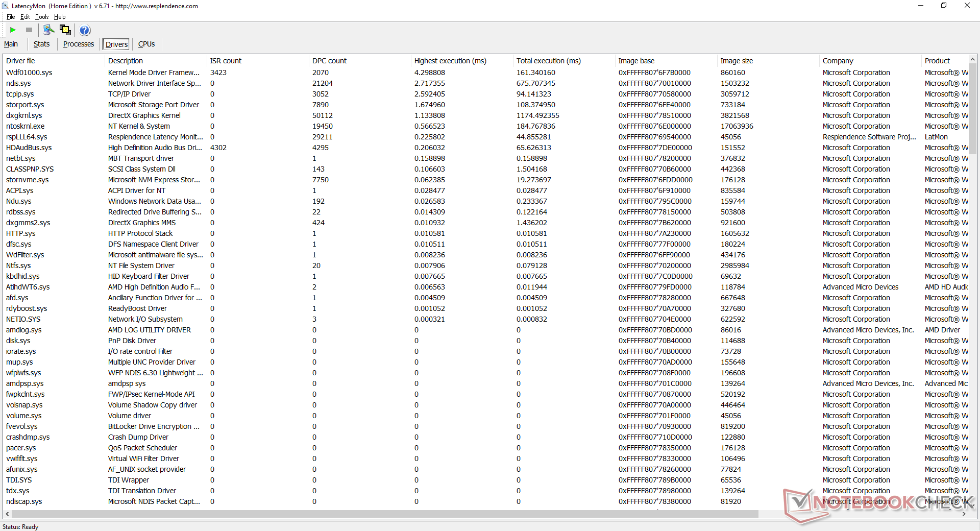The height and width of the screenshot is (531, 980).
Task: Sort by Total execution (ms) column header
Action: coord(564,61)
